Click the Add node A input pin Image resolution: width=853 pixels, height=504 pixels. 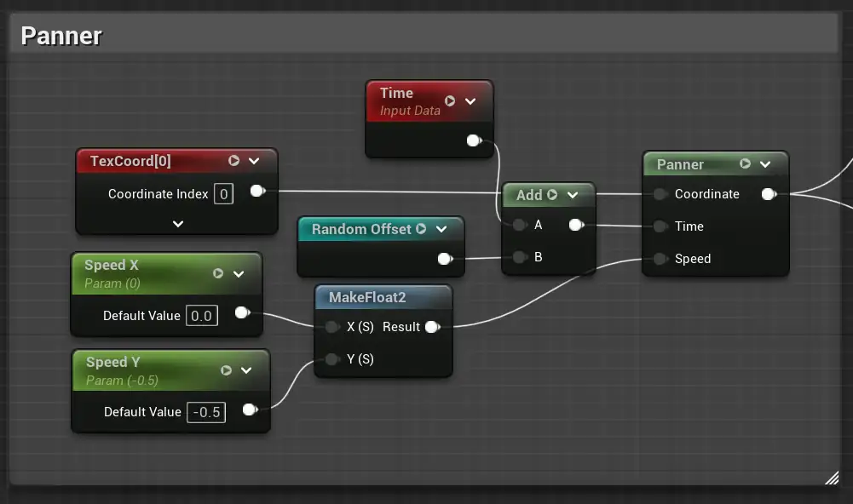point(520,225)
